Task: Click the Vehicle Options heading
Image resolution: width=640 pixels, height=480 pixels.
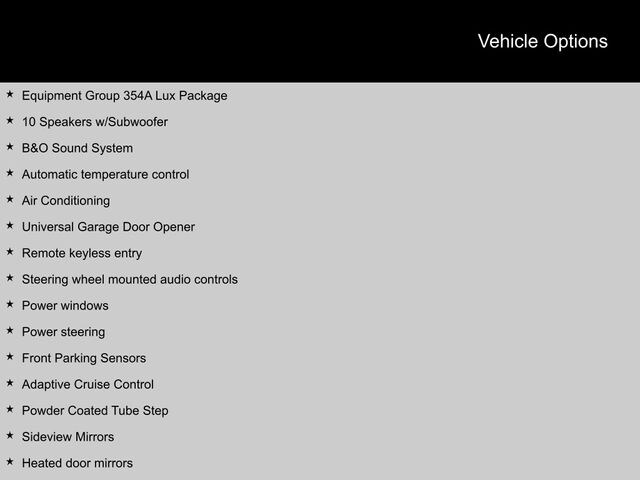Action: [542, 41]
